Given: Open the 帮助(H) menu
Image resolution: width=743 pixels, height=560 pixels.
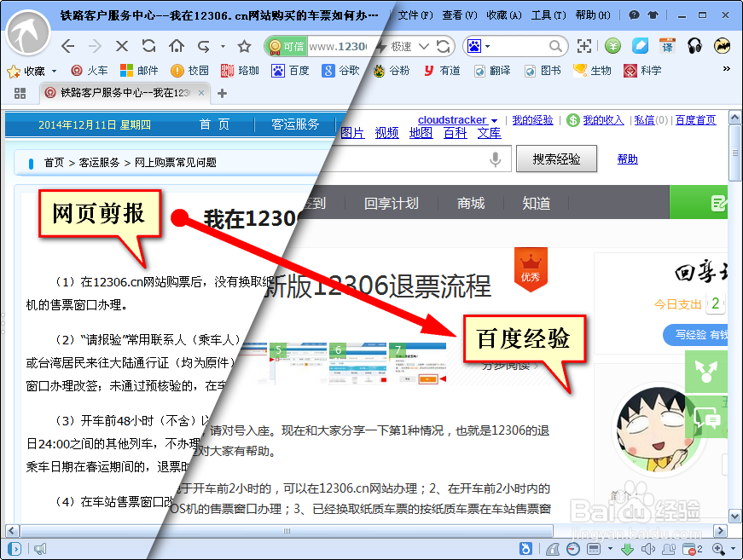Looking at the screenshot, I should 593,15.
